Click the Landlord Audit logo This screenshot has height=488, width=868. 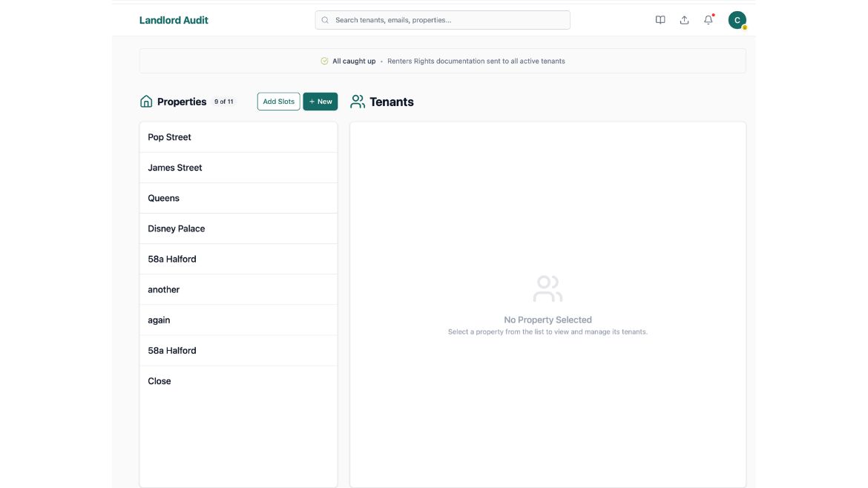coord(174,20)
